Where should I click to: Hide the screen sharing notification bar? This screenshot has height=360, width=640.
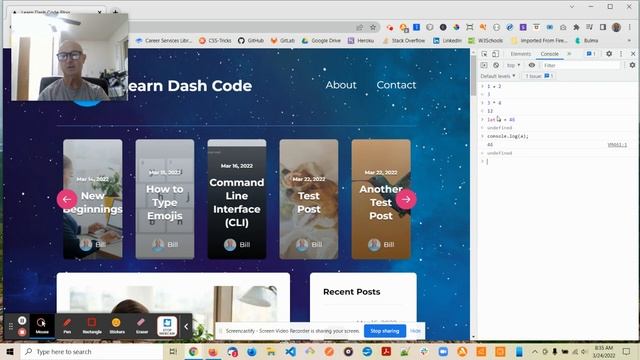point(415,331)
